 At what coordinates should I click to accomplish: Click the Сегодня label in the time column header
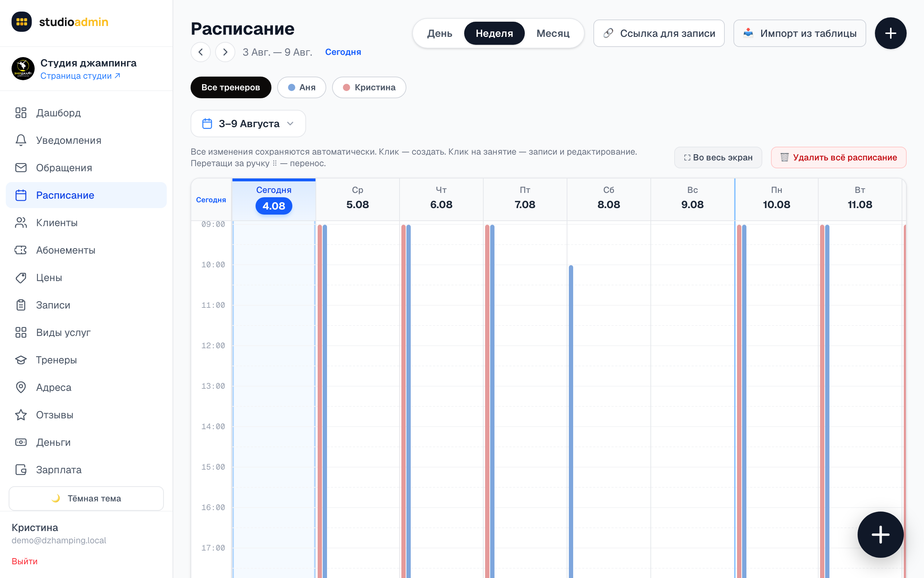211,200
